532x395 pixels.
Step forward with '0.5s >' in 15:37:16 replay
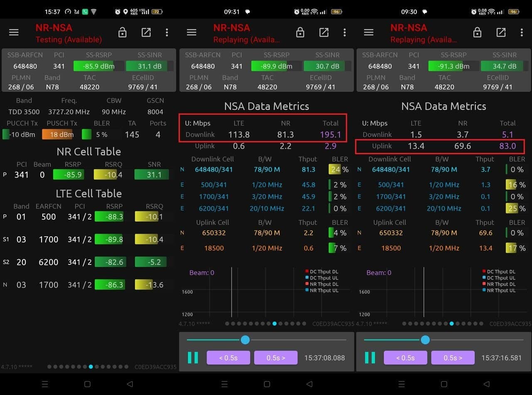tap(453, 358)
